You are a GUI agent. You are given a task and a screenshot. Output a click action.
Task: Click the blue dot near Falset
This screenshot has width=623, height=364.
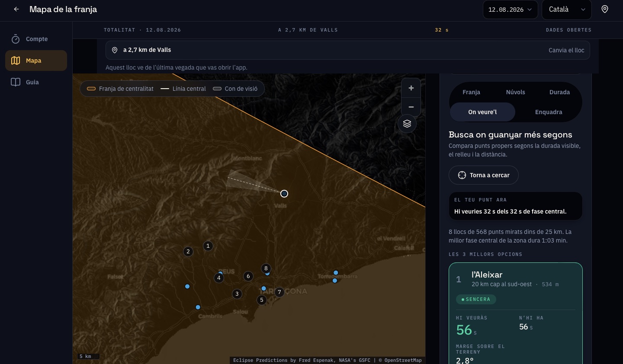(187, 286)
